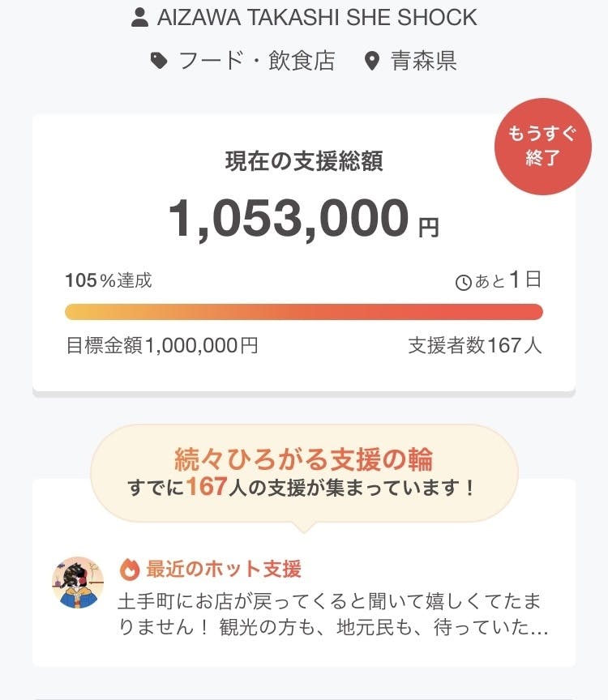608x700 pixels.
Task: Click the 支援者数167人 supporter count
Action: pos(475,346)
